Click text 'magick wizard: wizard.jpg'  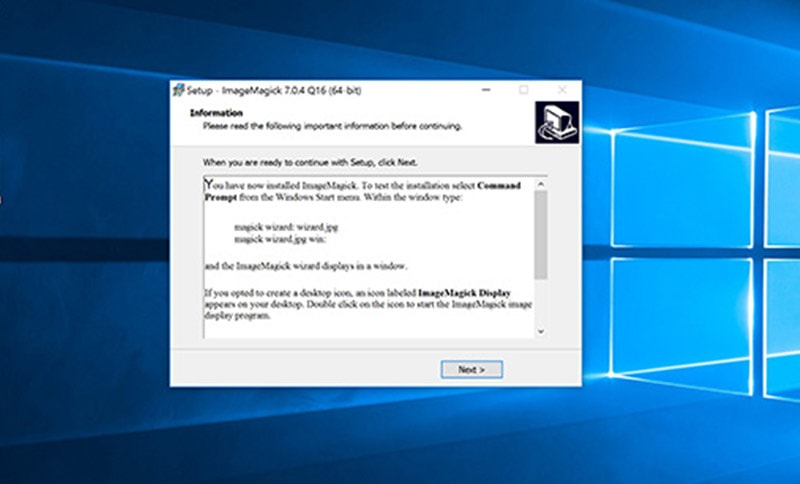(286, 227)
